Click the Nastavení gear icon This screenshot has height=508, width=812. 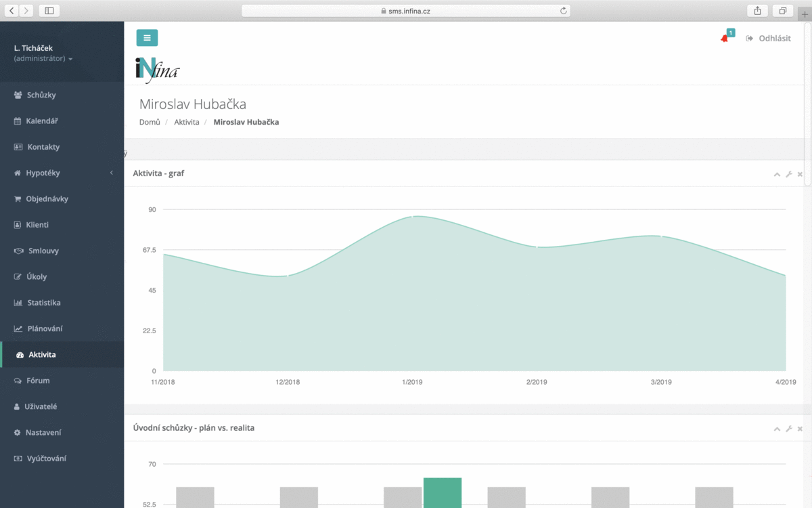18,432
